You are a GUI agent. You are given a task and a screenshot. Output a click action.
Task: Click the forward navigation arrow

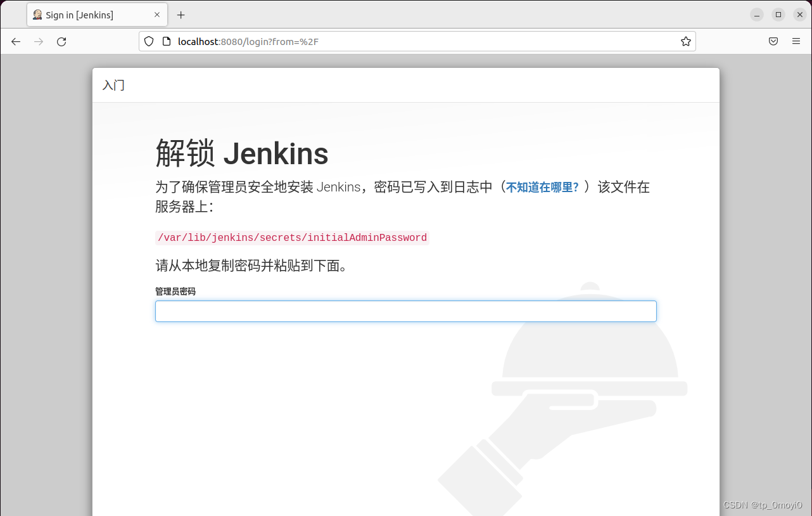click(x=38, y=41)
